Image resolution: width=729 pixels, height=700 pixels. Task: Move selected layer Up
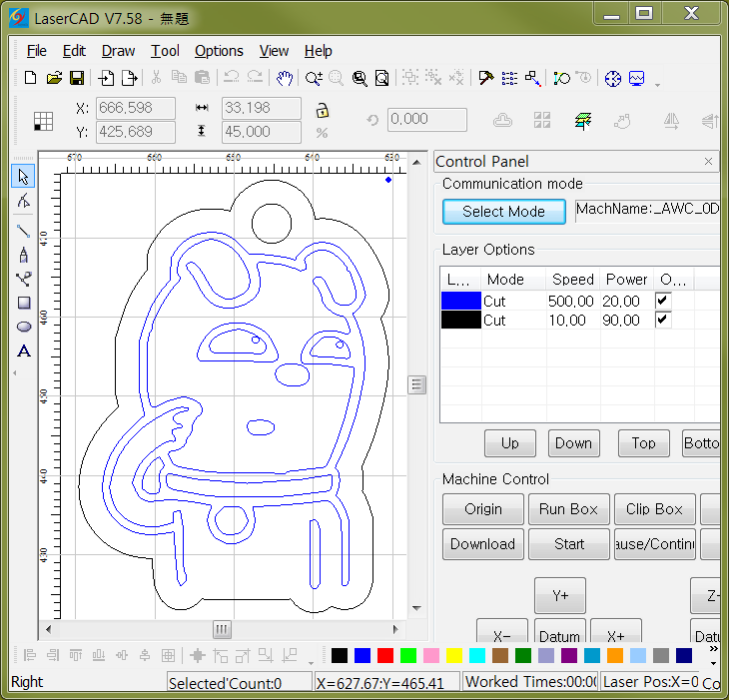[510, 443]
